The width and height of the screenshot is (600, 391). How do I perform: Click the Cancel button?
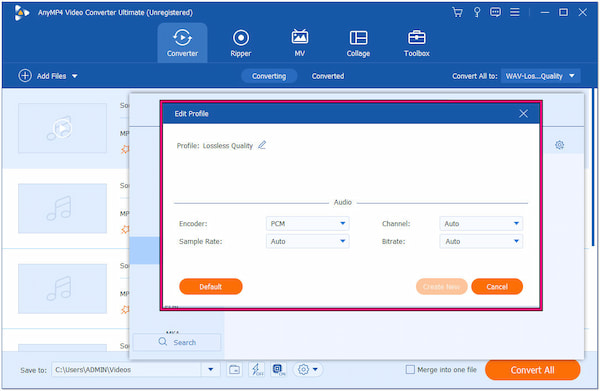tap(497, 287)
